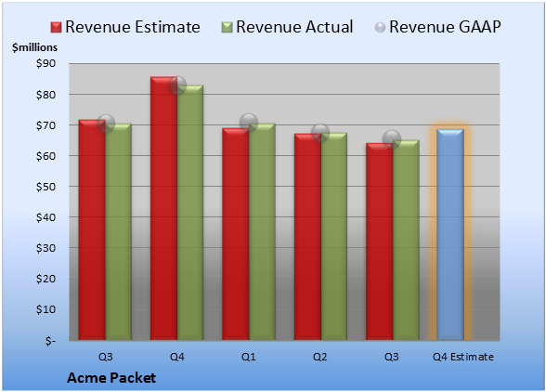The width and height of the screenshot is (546, 392).
Task: Click the '$millions' axis unit label
Action: (x=34, y=47)
